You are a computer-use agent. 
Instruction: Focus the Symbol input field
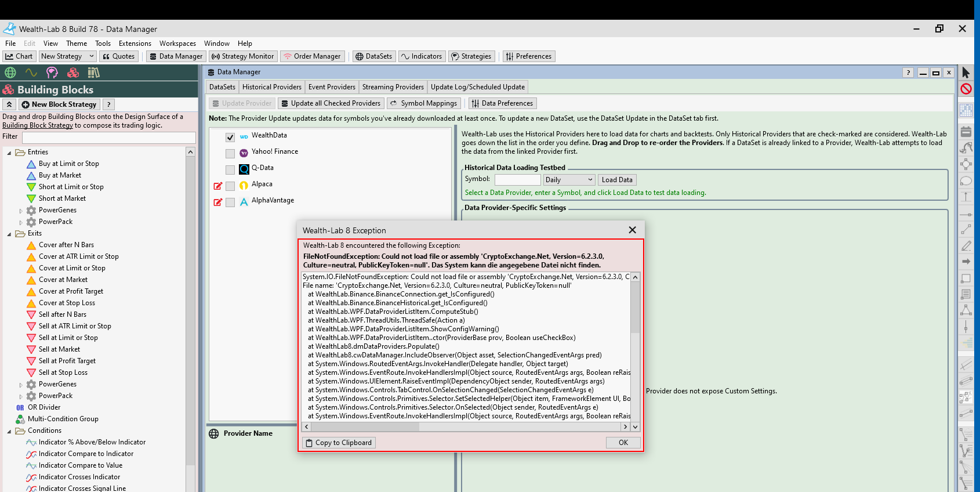click(x=518, y=180)
